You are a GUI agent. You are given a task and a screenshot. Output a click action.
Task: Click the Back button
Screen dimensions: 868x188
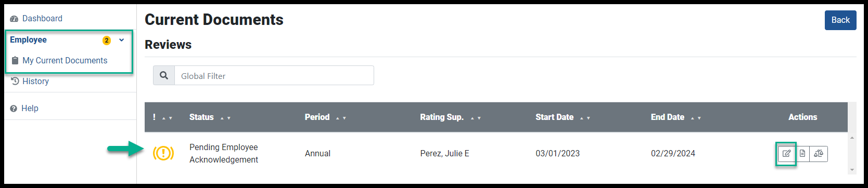pos(840,20)
